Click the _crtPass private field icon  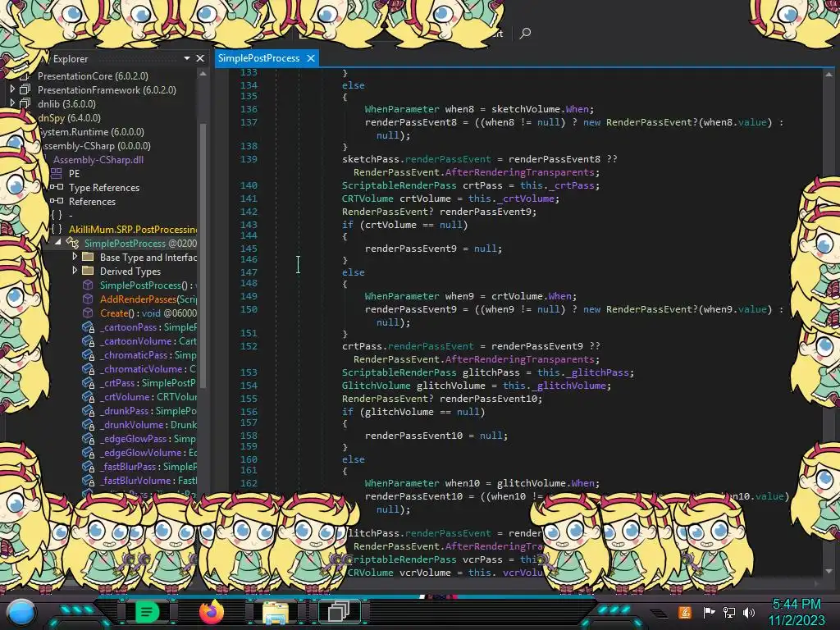[88, 382]
